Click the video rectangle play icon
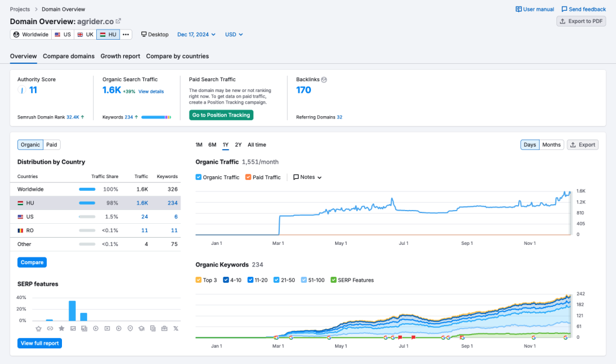The height and width of the screenshot is (364, 616). click(x=107, y=329)
